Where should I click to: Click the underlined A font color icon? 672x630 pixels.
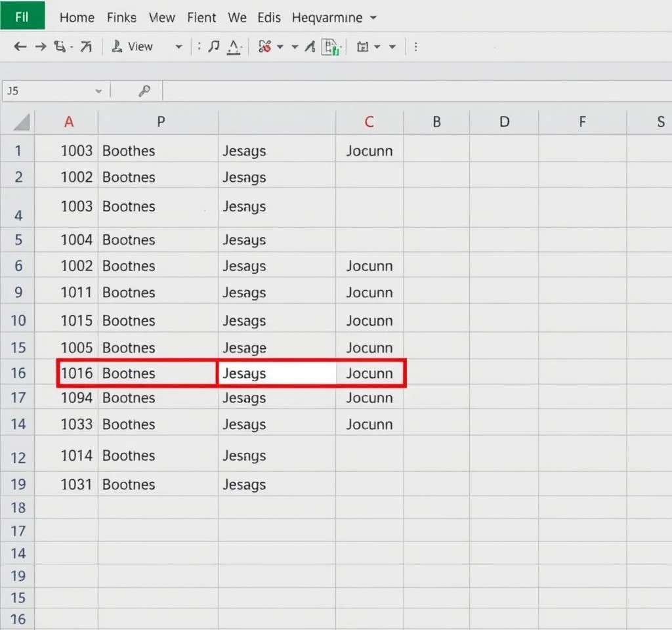pos(234,47)
